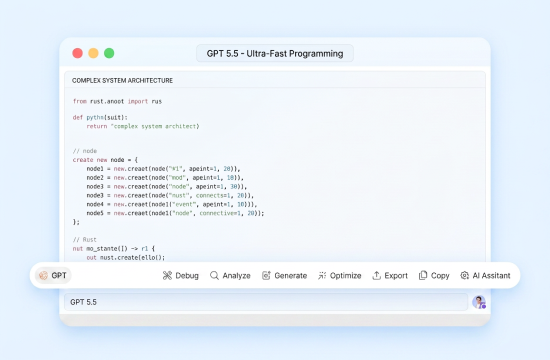
Task: Click the node4 "event" code line
Action: pos(172,204)
